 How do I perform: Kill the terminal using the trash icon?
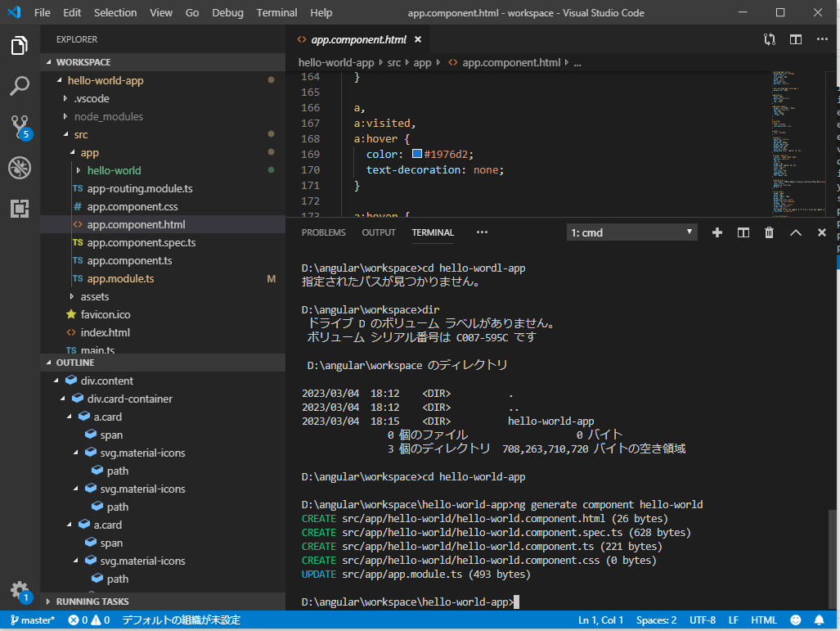769,232
